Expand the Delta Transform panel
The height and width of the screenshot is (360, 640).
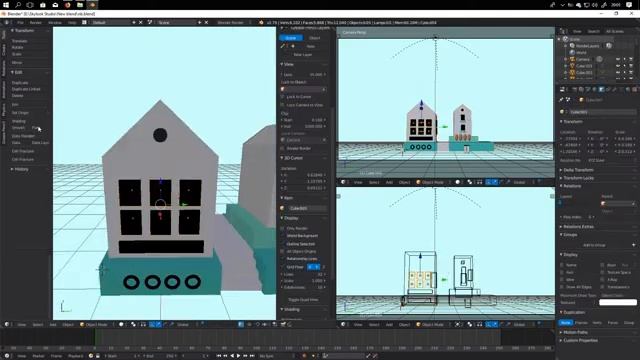point(561,170)
